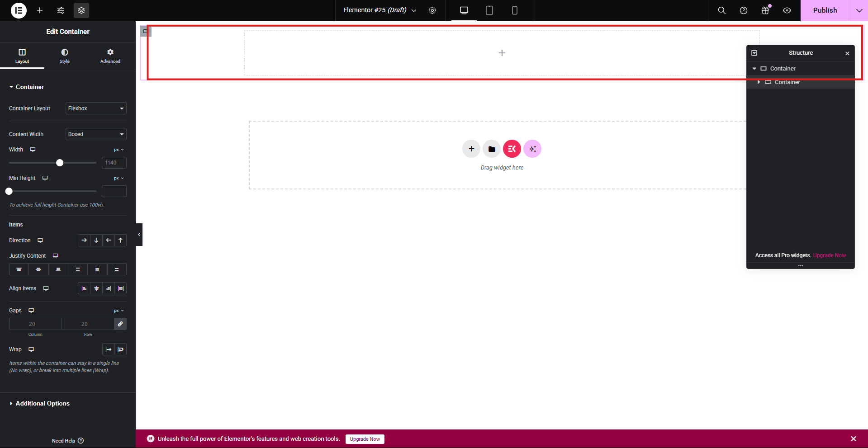Open the template library folder icon

491,149
